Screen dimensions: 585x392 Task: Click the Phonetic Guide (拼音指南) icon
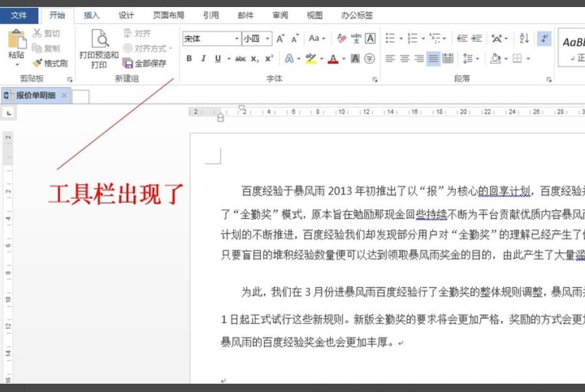[x=356, y=37]
